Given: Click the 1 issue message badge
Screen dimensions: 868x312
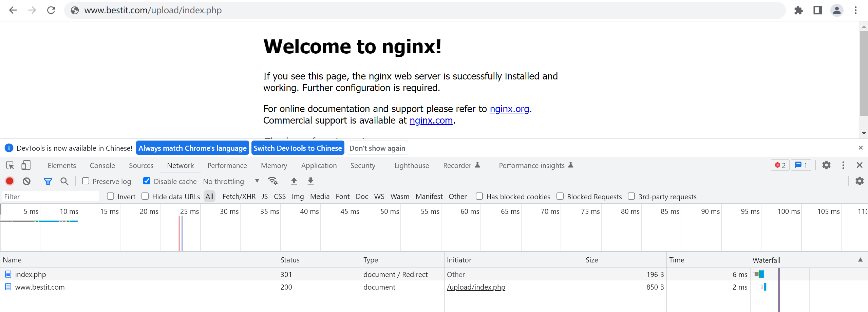Looking at the screenshot, I should (801, 165).
